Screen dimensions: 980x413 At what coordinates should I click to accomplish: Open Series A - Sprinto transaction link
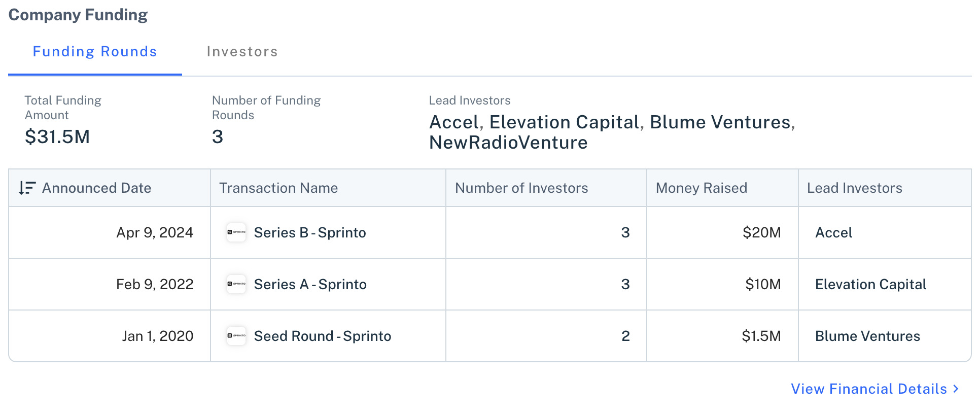[x=310, y=284]
